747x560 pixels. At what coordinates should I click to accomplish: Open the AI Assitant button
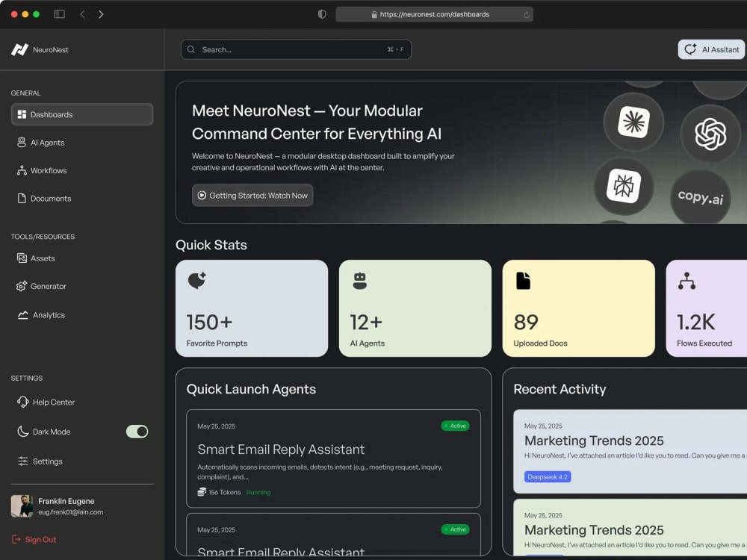click(x=711, y=49)
